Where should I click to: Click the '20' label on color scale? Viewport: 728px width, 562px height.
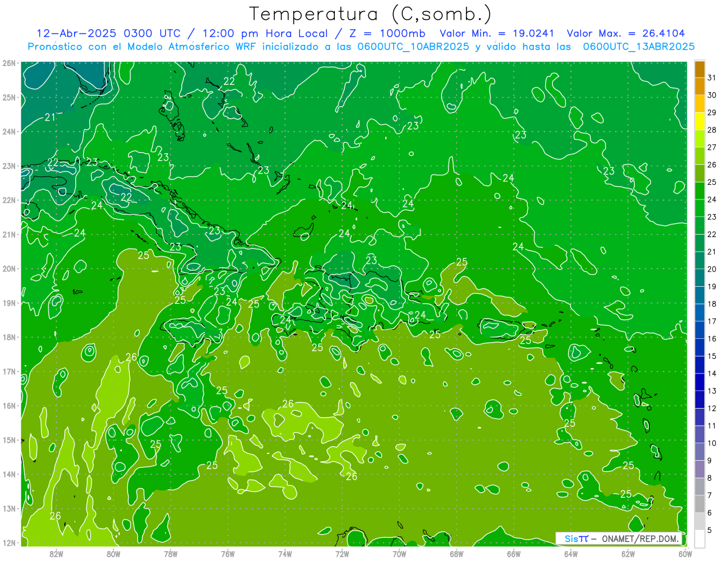[x=712, y=269]
